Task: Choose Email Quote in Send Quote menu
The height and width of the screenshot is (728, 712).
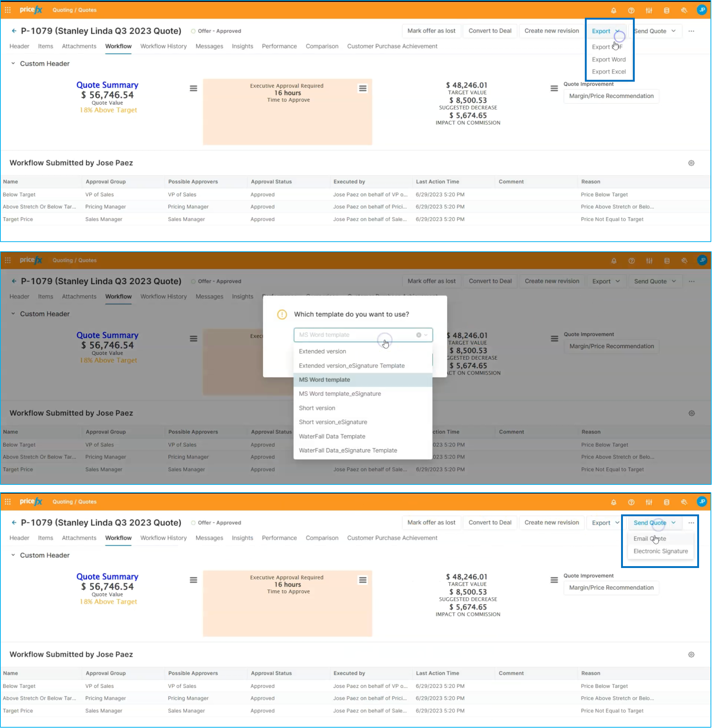Action: (649, 538)
